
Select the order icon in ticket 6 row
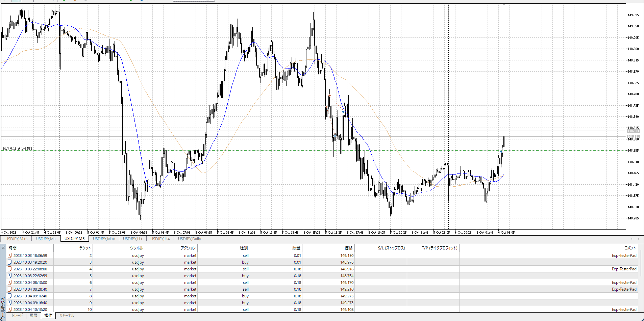click(x=10, y=283)
